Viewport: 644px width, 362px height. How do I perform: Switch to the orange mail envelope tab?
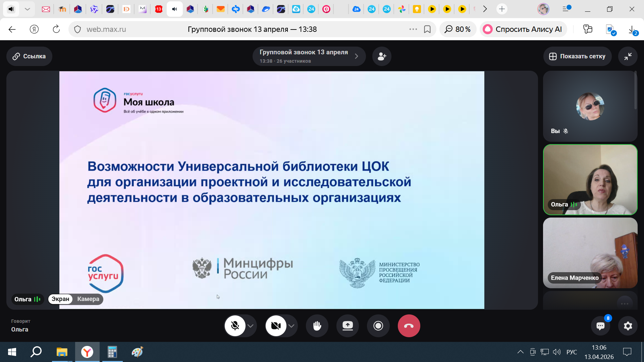220,9
